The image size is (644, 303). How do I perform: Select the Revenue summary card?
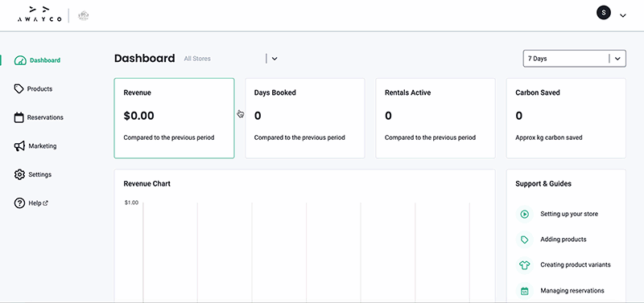(174, 118)
